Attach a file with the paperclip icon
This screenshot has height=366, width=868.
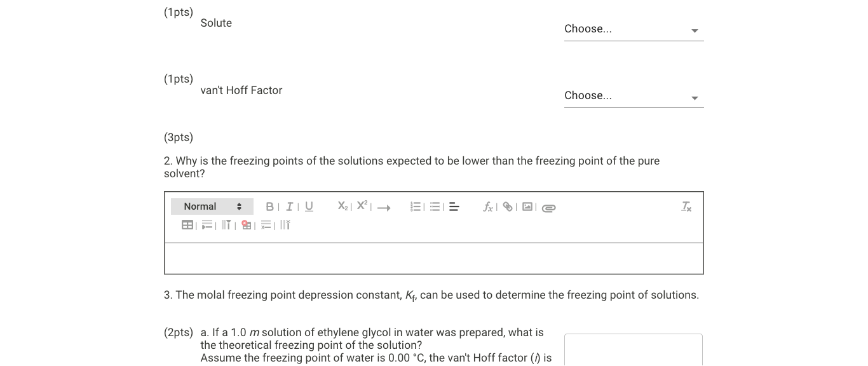click(x=548, y=207)
